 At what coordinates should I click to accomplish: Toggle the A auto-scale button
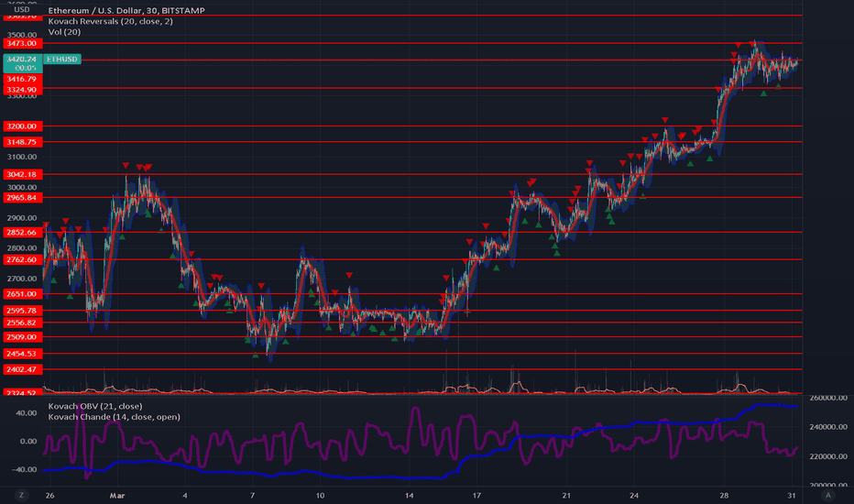click(827, 495)
